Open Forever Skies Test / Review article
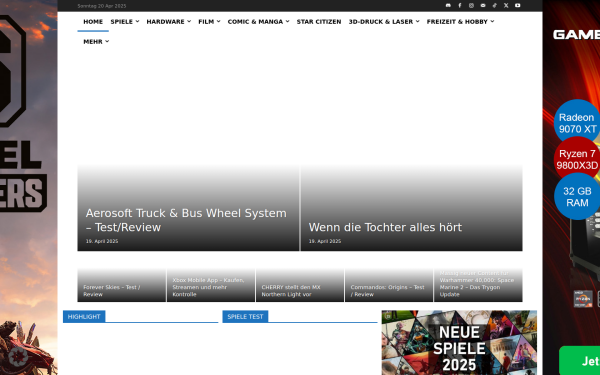This screenshot has width=600, height=375. coord(111,291)
